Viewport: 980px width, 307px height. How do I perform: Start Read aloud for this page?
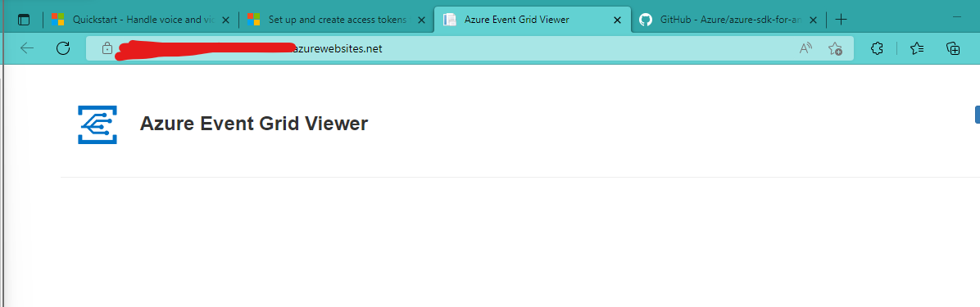tap(805, 48)
